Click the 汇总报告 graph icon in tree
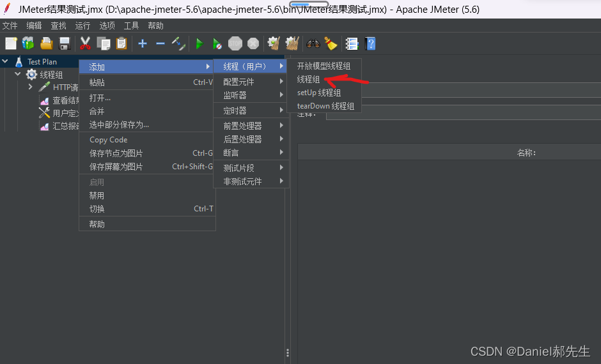Viewport: 601px width, 364px height. (45, 126)
